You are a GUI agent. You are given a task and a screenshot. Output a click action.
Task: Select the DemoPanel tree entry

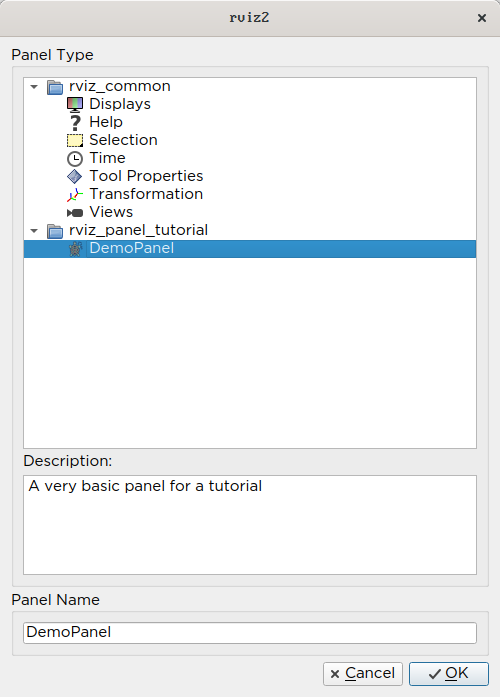tap(250, 248)
